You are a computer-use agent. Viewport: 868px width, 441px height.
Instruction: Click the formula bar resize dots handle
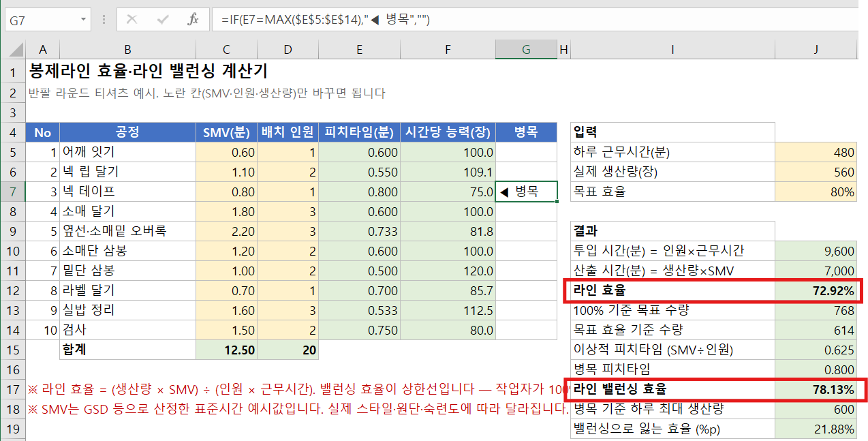[x=104, y=20]
